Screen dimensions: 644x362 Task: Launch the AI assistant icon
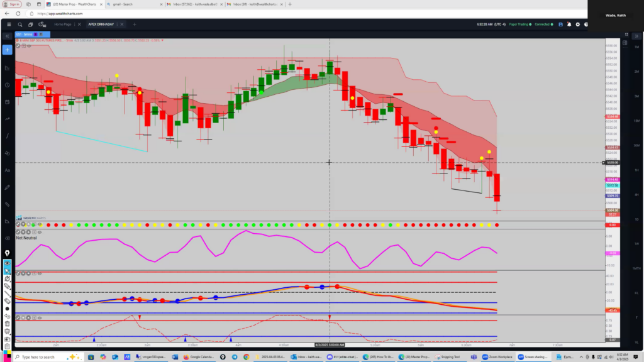point(42,25)
